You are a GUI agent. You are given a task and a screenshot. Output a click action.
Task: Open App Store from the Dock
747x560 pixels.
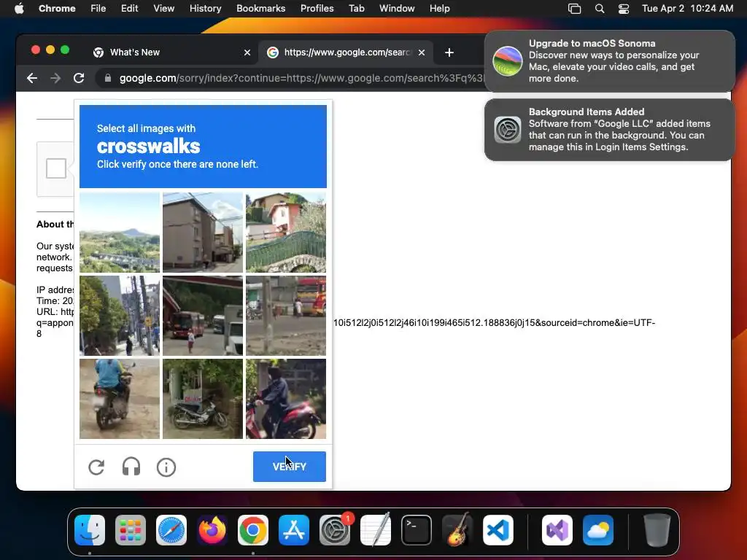(294, 530)
